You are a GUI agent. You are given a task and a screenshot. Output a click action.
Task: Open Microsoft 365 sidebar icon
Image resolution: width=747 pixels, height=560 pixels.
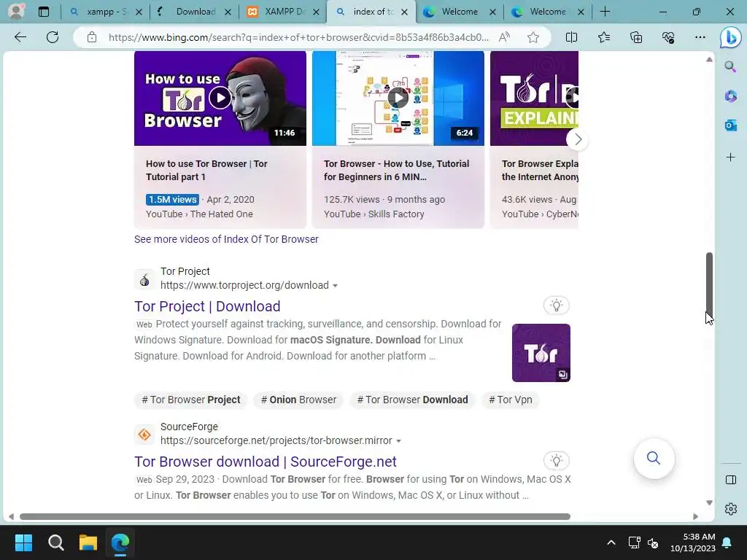(x=730, y=96)
